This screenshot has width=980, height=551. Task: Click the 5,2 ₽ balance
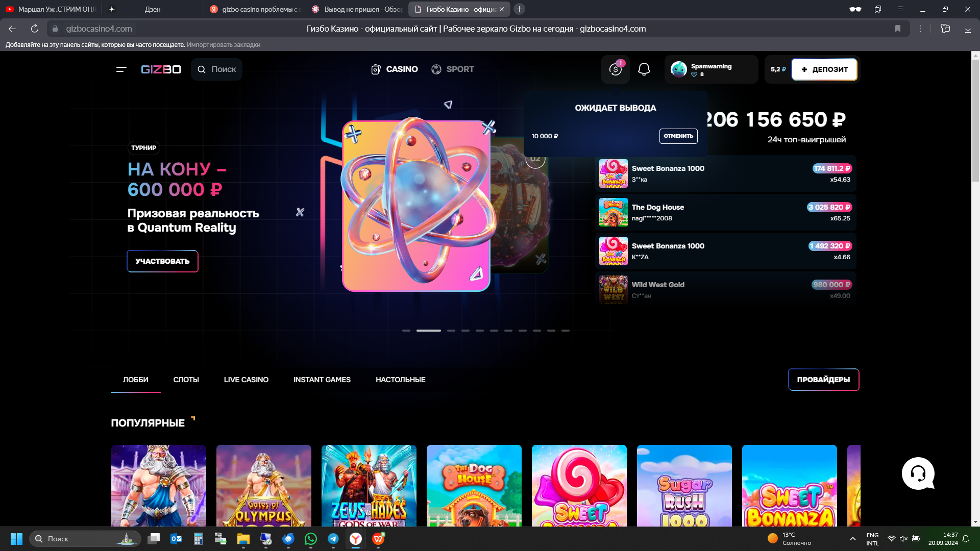[x=778, y=69]
